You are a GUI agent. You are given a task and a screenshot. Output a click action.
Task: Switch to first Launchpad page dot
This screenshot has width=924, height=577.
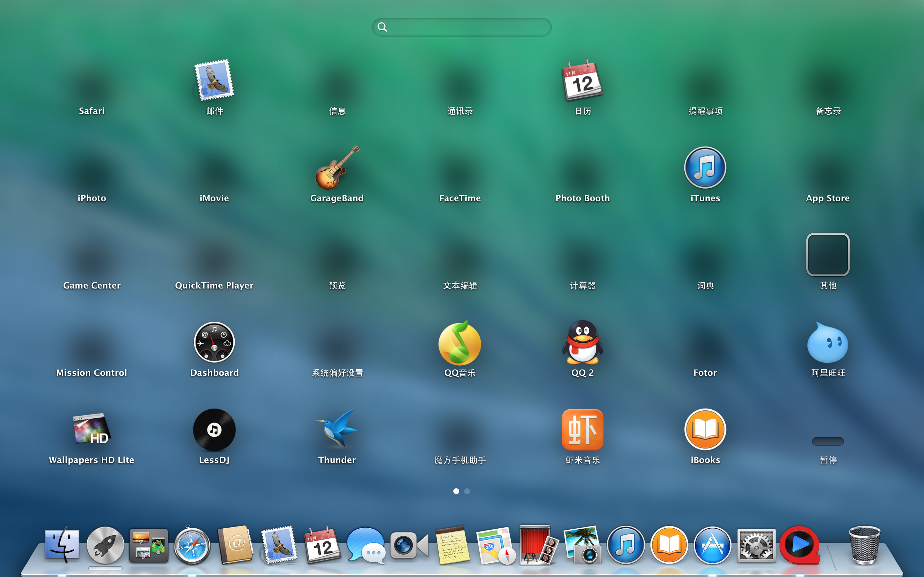click(x=456, y=491)
